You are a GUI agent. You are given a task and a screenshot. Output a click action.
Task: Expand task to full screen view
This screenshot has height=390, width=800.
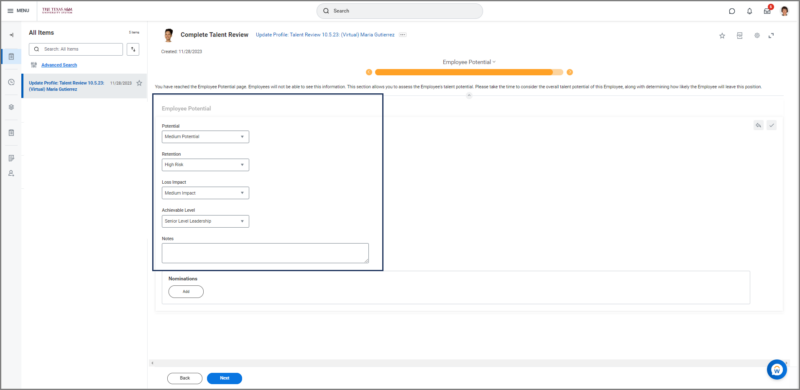click(x=772, y=36)
